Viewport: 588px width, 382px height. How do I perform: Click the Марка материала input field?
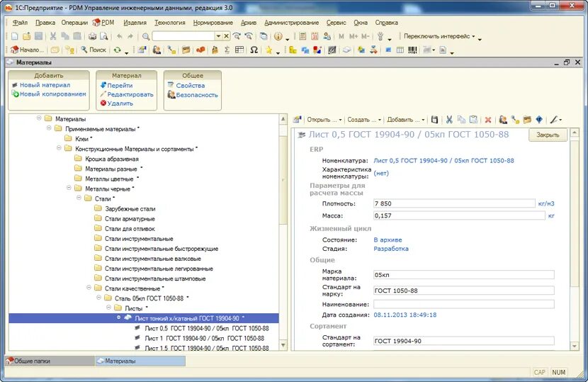pos(463,275)
